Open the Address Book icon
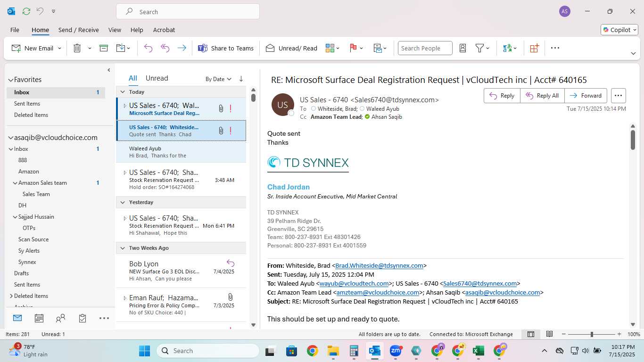The width and height of the screenshot is (644, 362). pyautogui.click(x=462, y=48)
